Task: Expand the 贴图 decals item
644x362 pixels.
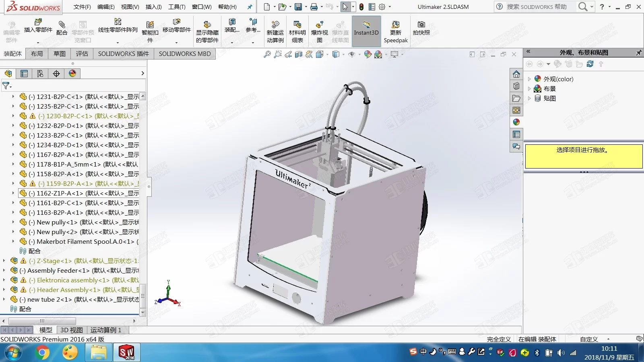Action: [529, 99]
